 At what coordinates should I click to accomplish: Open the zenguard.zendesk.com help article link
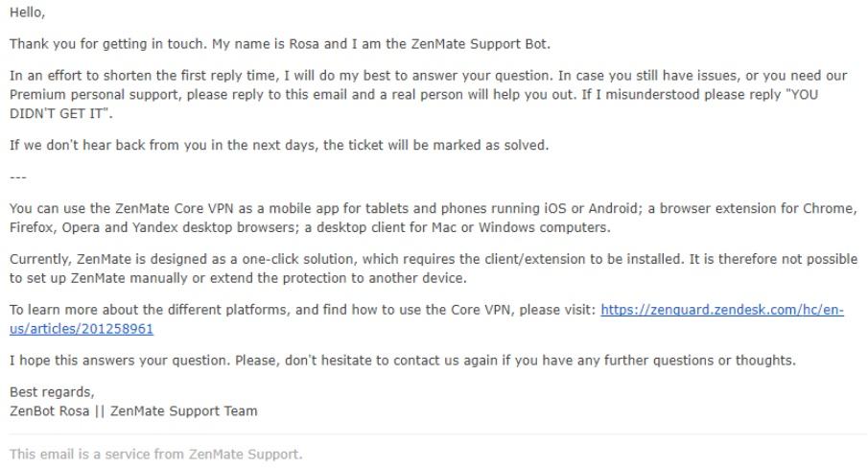722,310
